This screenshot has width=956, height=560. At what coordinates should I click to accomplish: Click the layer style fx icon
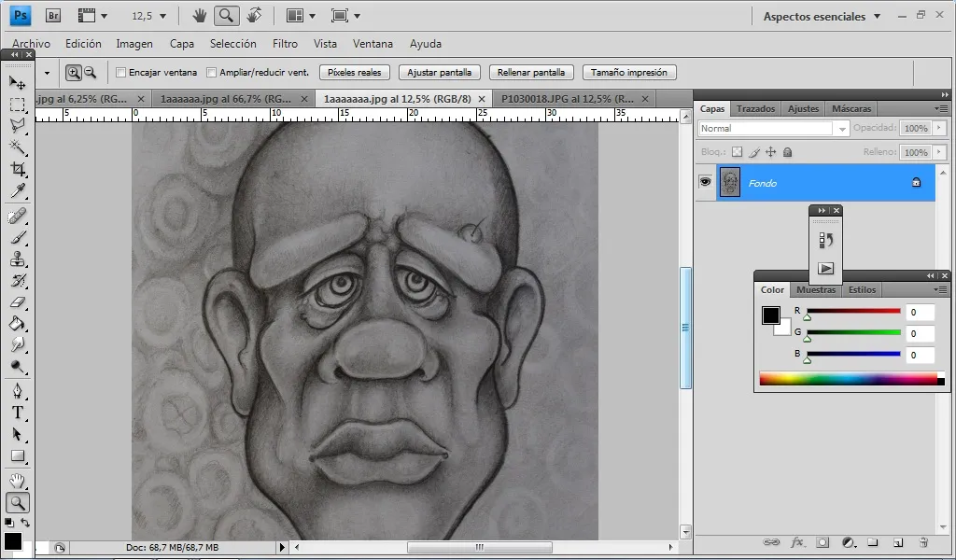(x=797, y=542)
